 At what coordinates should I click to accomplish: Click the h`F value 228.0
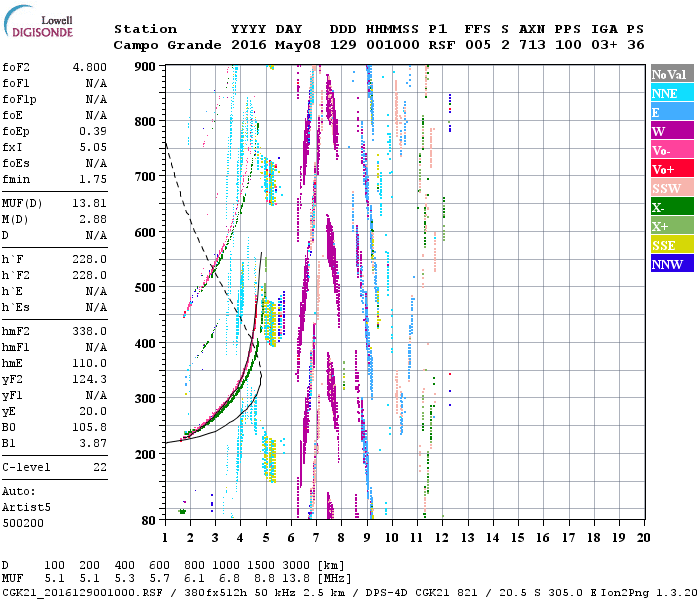click(x=90, y=259)
